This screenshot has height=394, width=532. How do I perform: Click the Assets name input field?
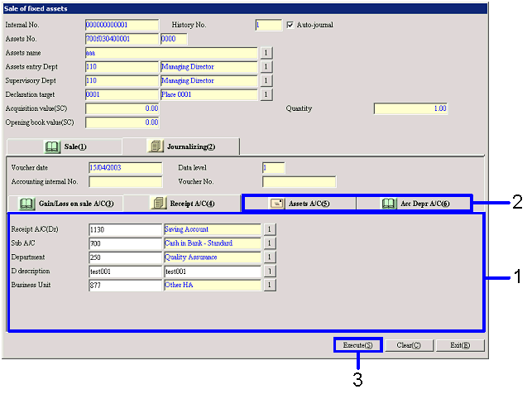pyautogui.click(x=171, y=53)
